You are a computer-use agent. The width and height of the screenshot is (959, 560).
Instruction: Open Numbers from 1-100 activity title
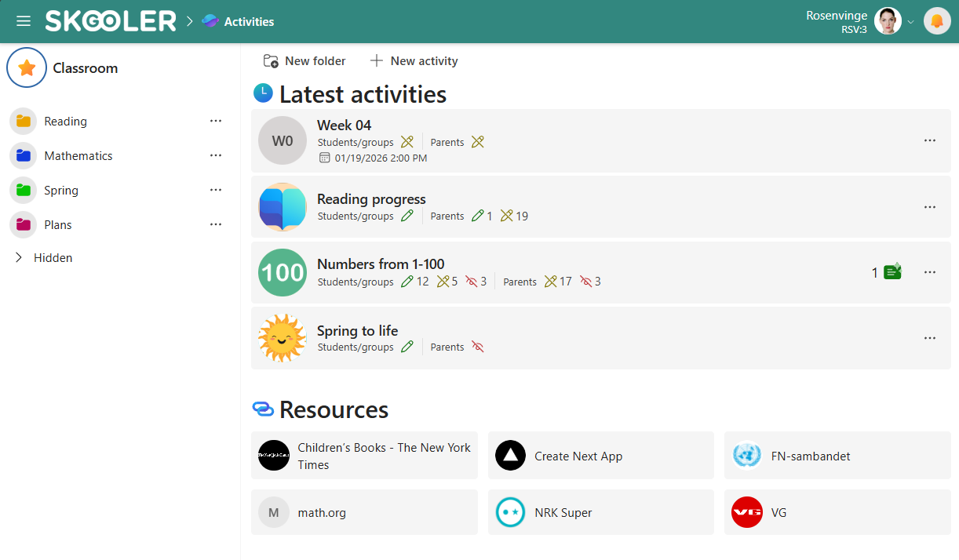[x=381, y=264]
